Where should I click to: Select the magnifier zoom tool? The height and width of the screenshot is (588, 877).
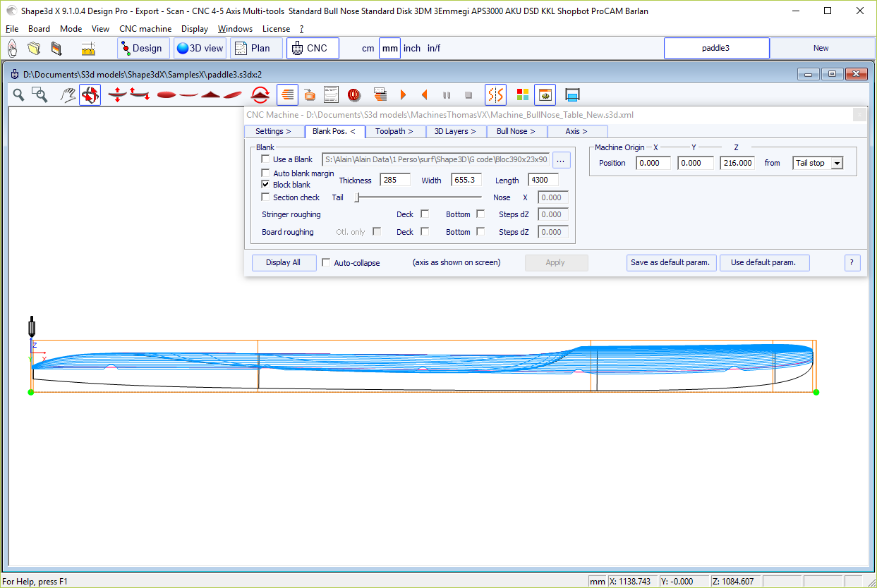pos(19,94)
